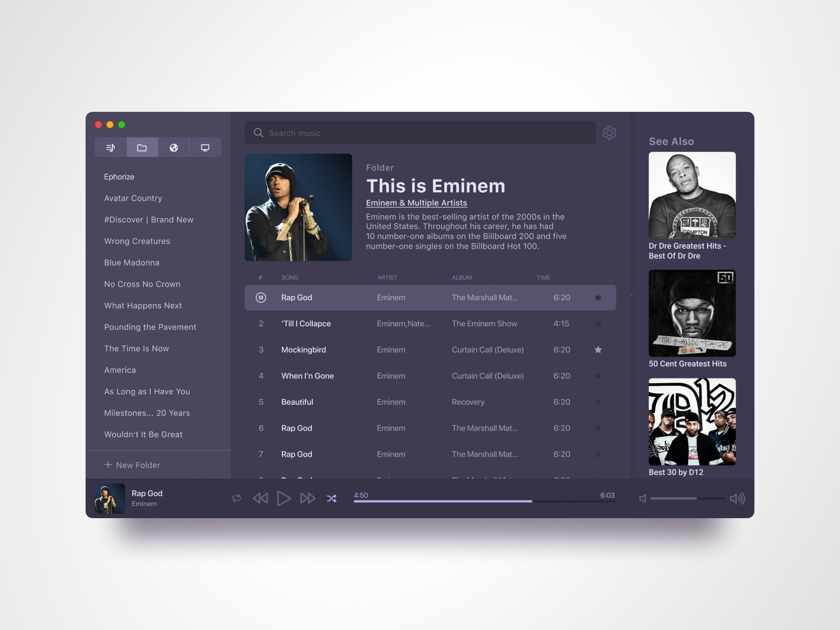Viewport: 840px width, 630px height.
Task: Skip to the previous track
Action: pos(260,498)
